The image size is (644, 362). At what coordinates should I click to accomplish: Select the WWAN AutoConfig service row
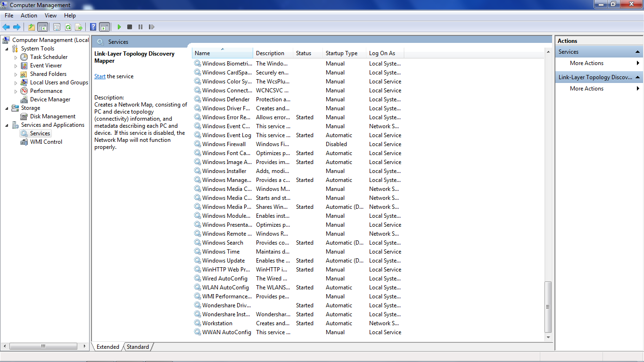tap(298, 332)
